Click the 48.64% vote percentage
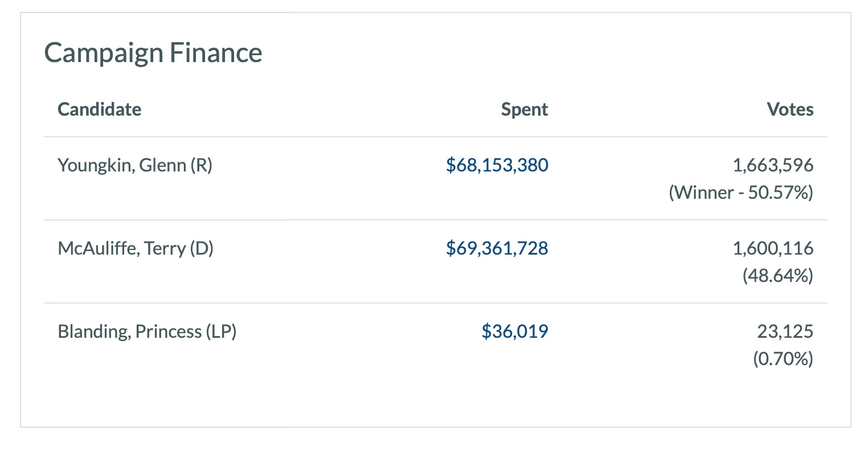 coord(778,276)
